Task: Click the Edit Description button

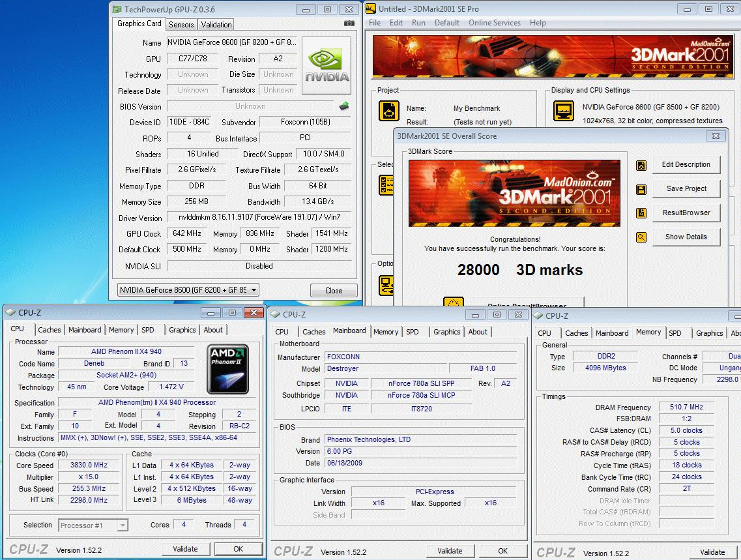Action: [x=686, y=164]
